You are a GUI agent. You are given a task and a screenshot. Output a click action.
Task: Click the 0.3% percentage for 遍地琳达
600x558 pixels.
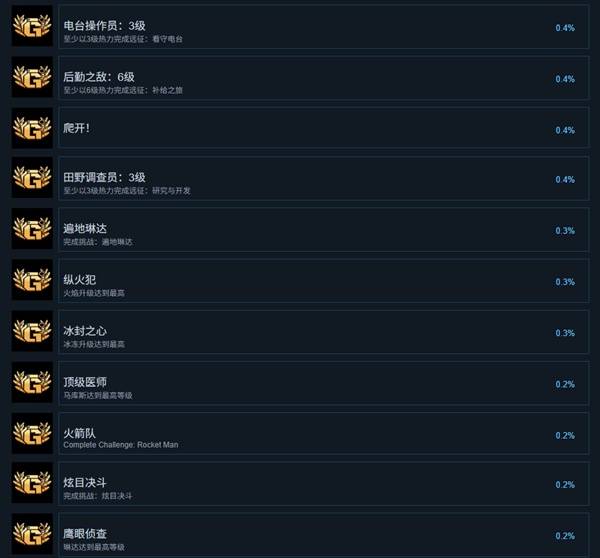[x=565, y=231]
